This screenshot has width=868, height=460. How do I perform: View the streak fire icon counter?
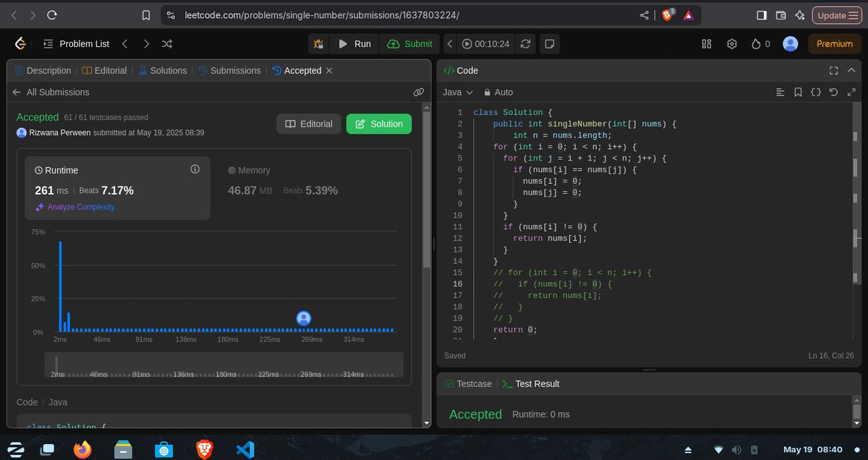coord(761,44)
